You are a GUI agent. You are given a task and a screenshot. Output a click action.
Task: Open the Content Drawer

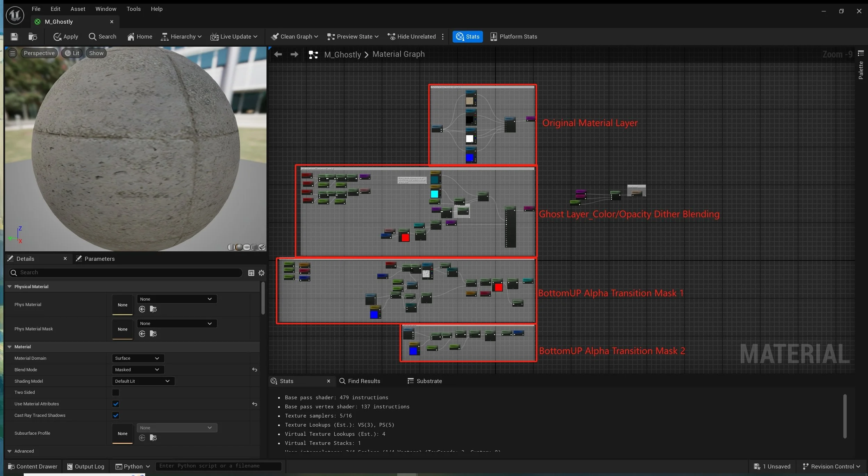pos(33,466)
